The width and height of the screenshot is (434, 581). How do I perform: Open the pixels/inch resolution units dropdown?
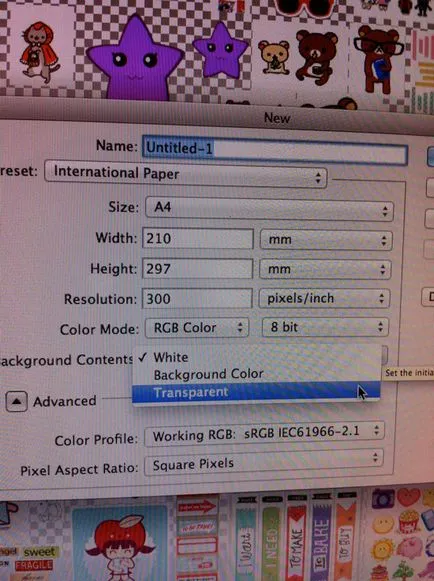[x=324, y=298]
